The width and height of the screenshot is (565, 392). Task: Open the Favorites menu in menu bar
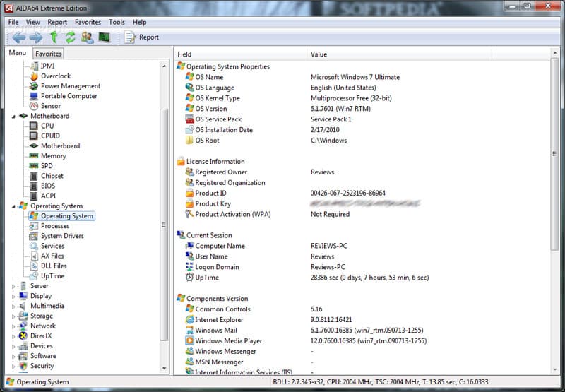88,22
